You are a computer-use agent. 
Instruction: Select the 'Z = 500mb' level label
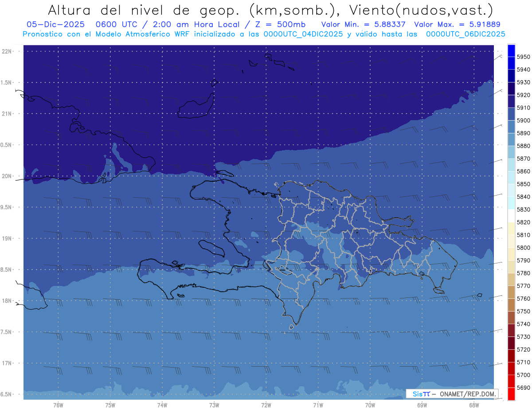278,25
